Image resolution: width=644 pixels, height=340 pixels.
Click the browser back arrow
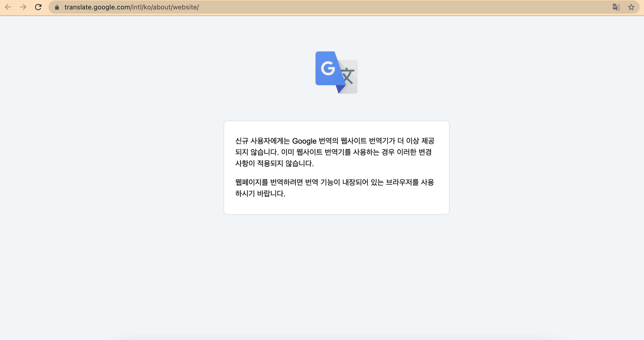point(8,7)
